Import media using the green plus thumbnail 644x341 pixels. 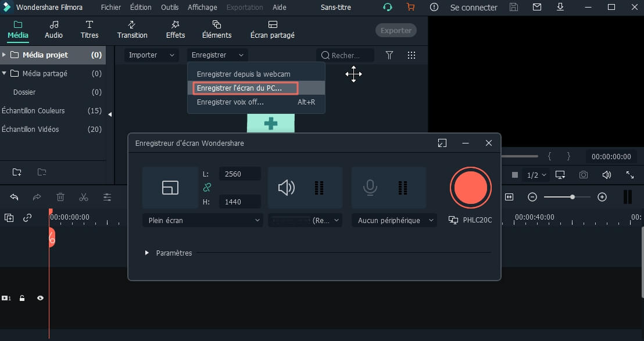[271, 123]
